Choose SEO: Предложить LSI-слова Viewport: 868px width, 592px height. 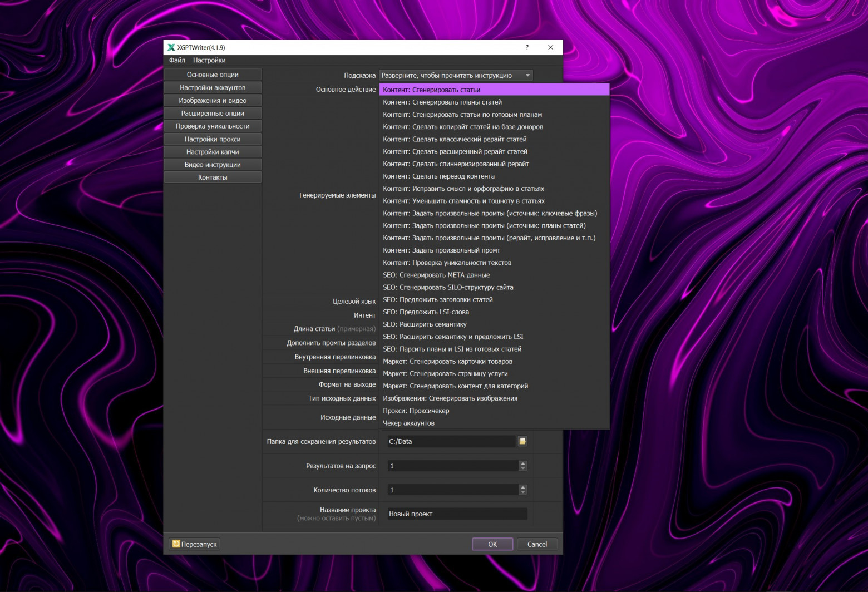[x=494, y=312]
